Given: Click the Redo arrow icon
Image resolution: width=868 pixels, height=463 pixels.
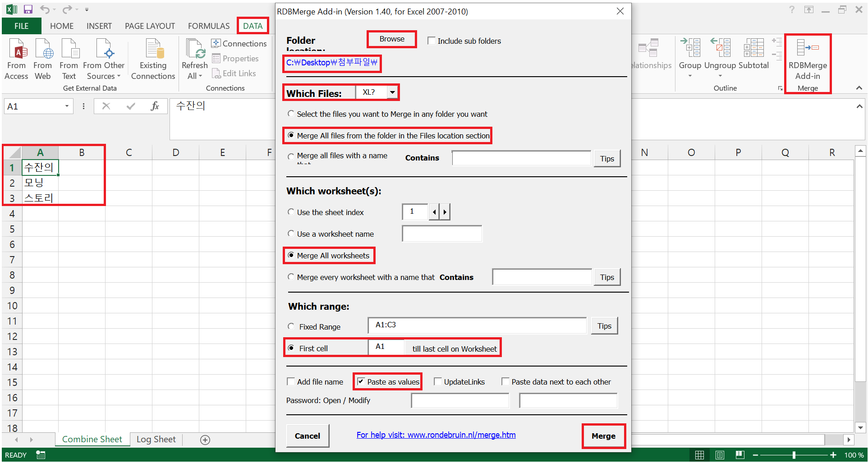Looking at the screenshot, I should pyautogui.click(x=67, y=9).
